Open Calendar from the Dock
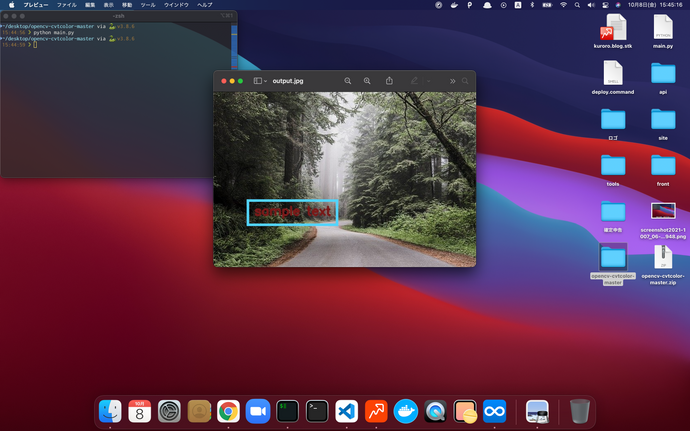The height and width of the screenshot is (431, 690). tap(139, 411)
